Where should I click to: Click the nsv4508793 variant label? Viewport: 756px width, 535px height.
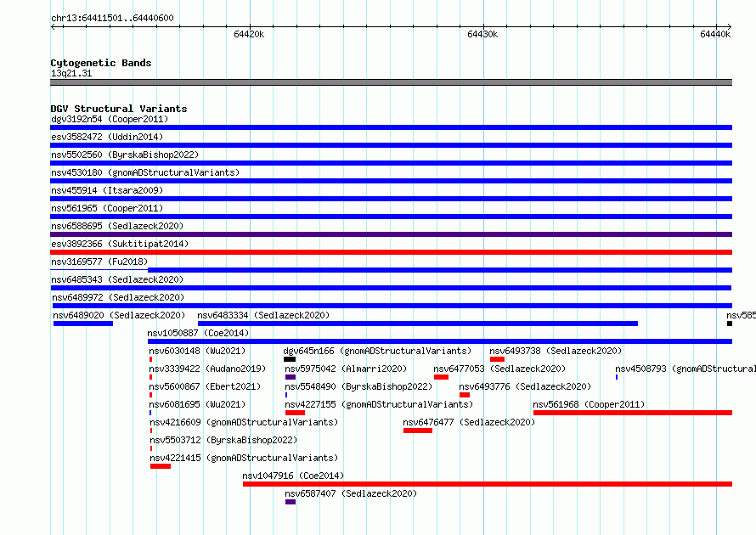point(685,369)
